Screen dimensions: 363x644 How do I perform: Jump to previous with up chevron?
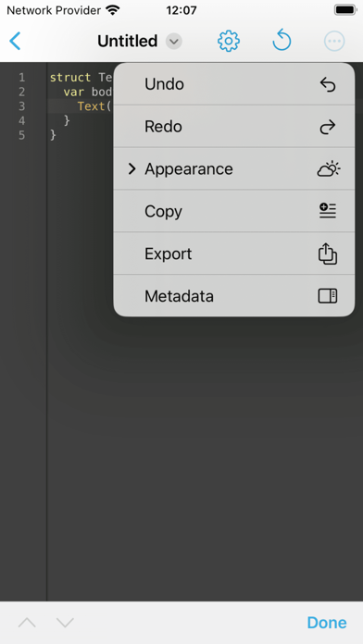pyautogui.click(x=27, y=623)
